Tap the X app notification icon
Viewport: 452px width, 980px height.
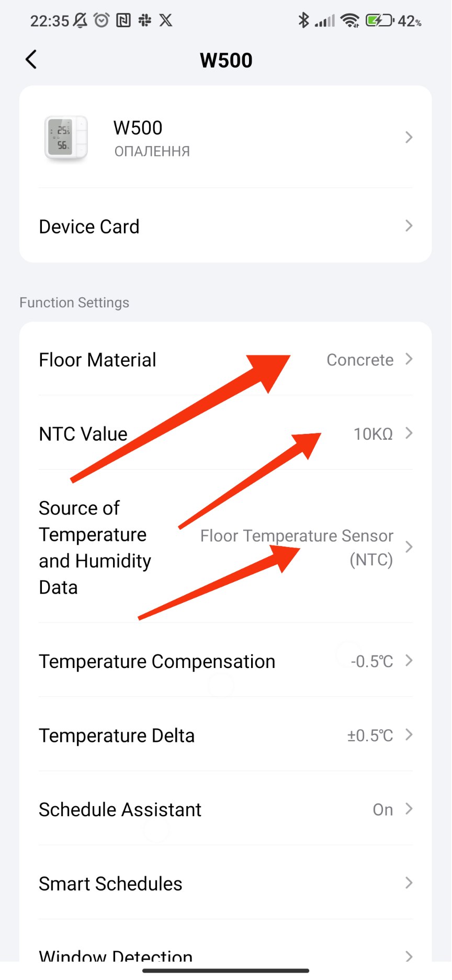point(166,20)
